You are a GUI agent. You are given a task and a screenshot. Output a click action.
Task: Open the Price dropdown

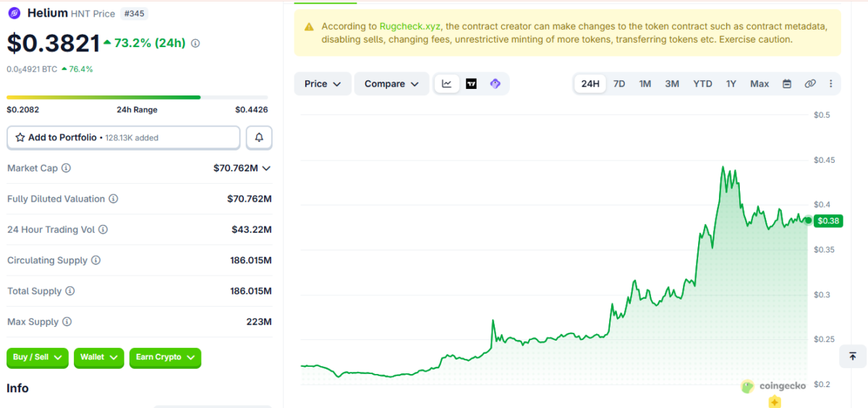pyautogui.click(x=323, y=84)
